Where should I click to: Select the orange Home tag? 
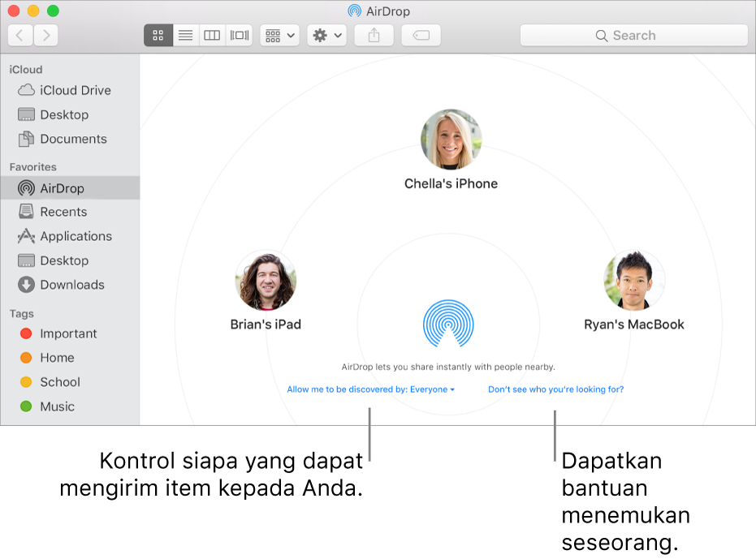[70, 358]
